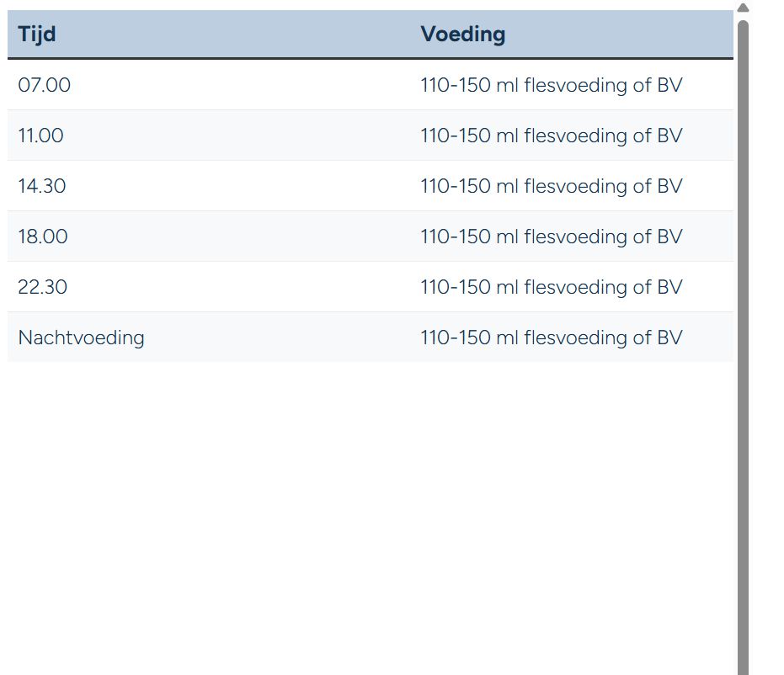784x675 pixels.
Task: Click the Nachtvoeding row label
Action: (x=81, y=337)
